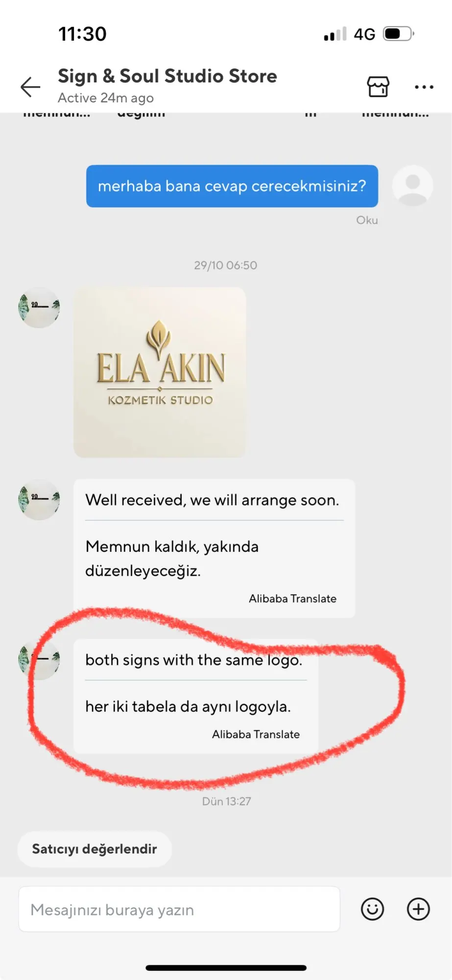
Task: Open the Ela Akin logo image
Action: (160, 372)
